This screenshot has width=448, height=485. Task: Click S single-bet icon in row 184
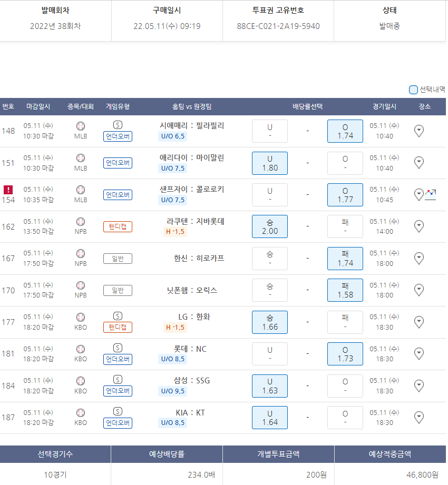coord(118,380)
